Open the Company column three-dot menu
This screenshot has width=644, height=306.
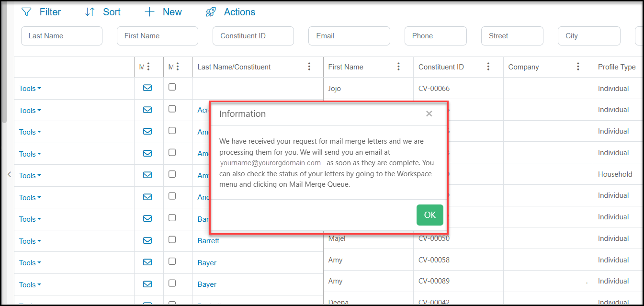[578, 67]
